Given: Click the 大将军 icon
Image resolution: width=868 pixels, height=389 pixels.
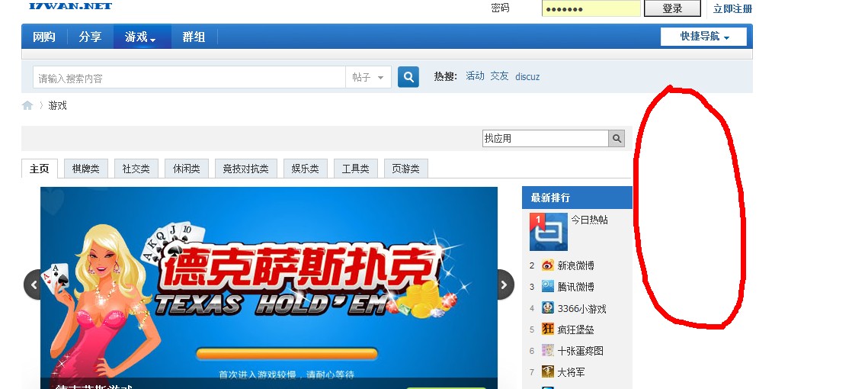Looking at the screenshot, I should (547, 371).
